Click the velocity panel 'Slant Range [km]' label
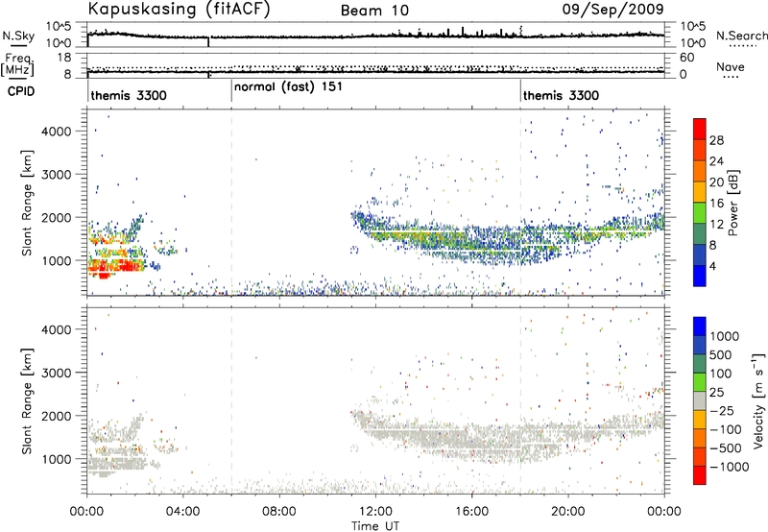Image resolution: width=768 pixels, height=532 pixels. point(28,401)
